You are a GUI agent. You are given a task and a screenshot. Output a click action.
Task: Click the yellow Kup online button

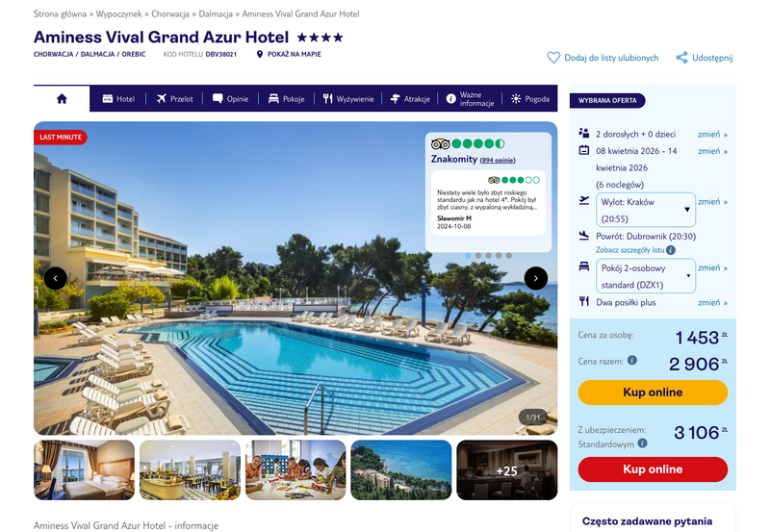coord(653,393)
